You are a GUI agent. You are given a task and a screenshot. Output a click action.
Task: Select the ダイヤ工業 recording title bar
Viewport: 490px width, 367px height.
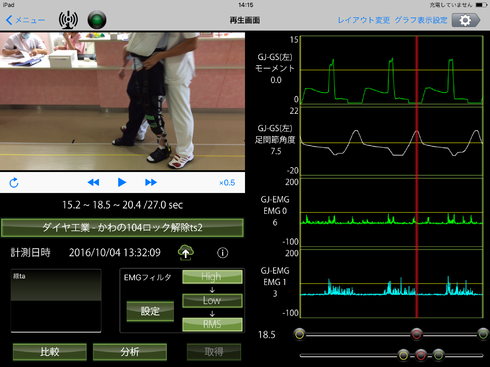click(122, 228)
